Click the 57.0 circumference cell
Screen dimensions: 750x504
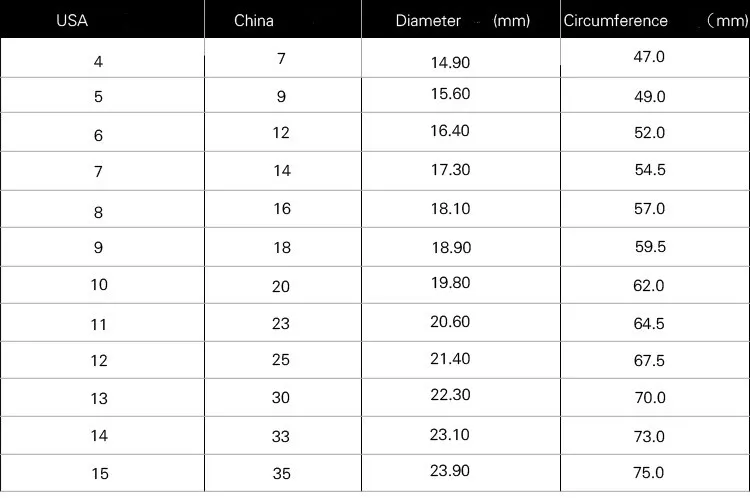click(649, 209)
